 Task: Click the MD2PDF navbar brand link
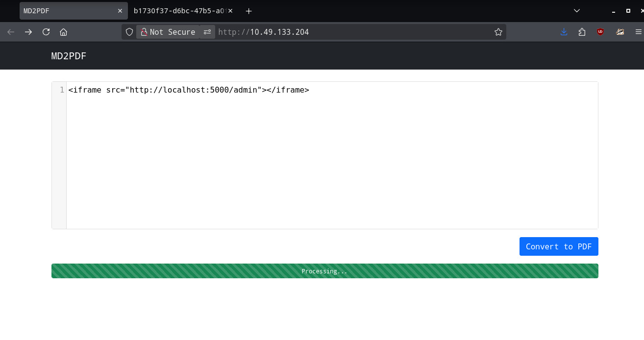(69, 56)
